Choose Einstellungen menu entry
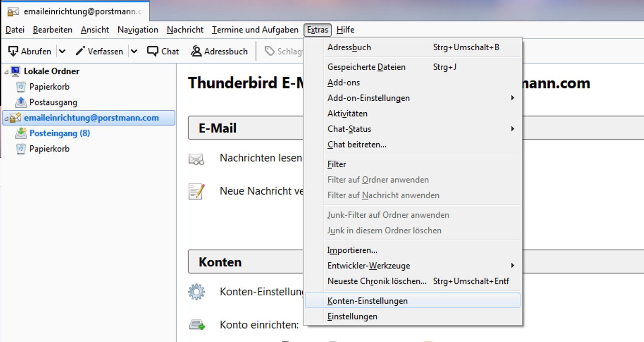This screenshot has height=342, width=644. tap(413, 317)
